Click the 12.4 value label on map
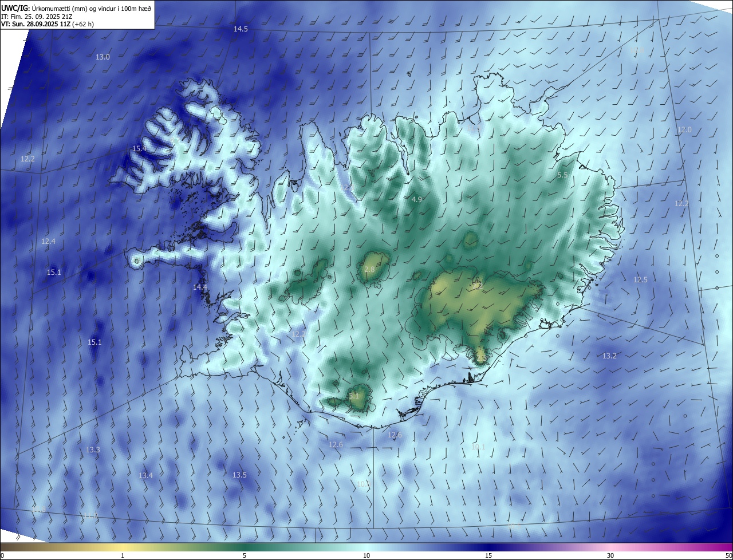733x560 pixels. click(48, 242)
